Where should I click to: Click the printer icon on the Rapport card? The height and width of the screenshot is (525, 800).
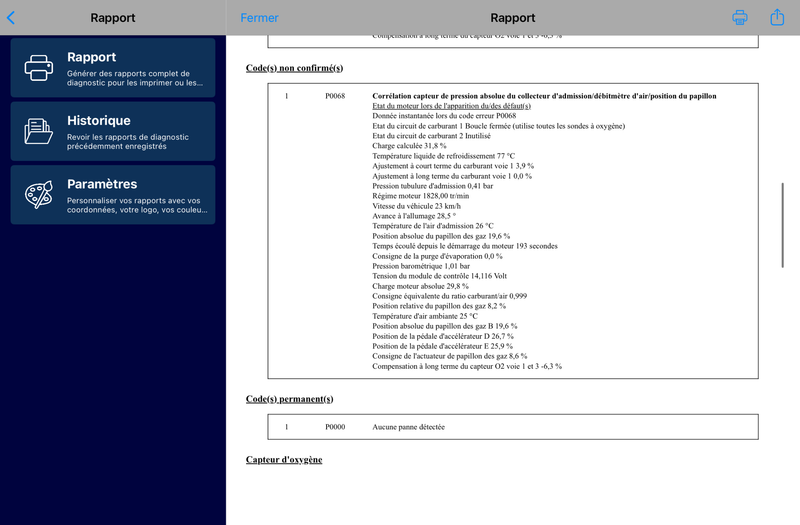click(39, 68)
